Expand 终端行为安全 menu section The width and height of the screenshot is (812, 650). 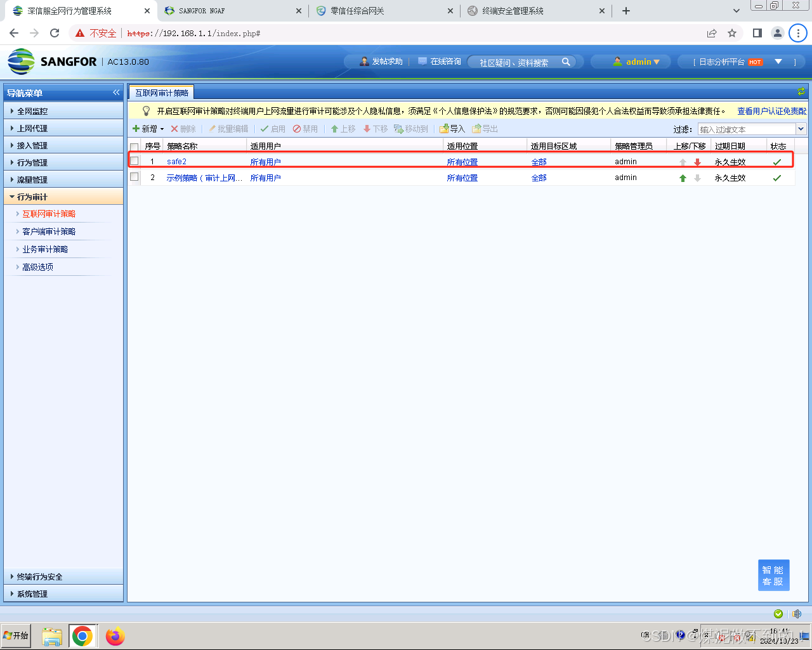point(63,576)
